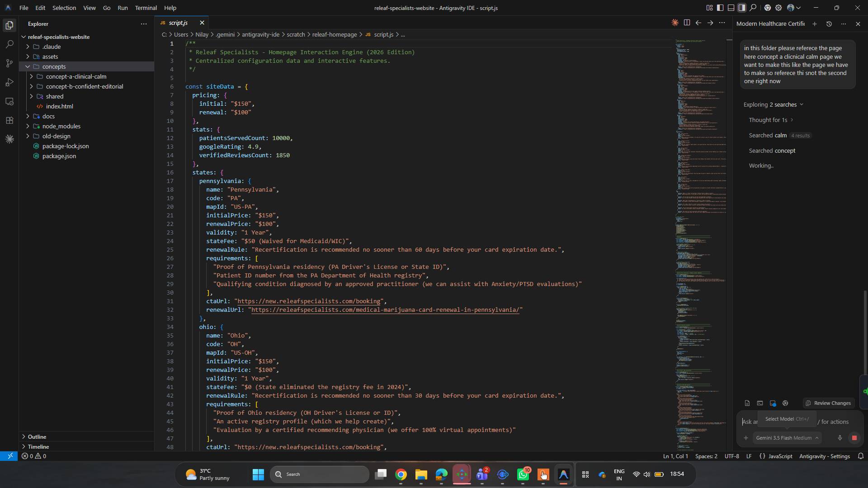Expand the concept-a-clinical-calm folder
Image resolution: width=868 pixels, height=488 pixels.
[x=76, y=76]
